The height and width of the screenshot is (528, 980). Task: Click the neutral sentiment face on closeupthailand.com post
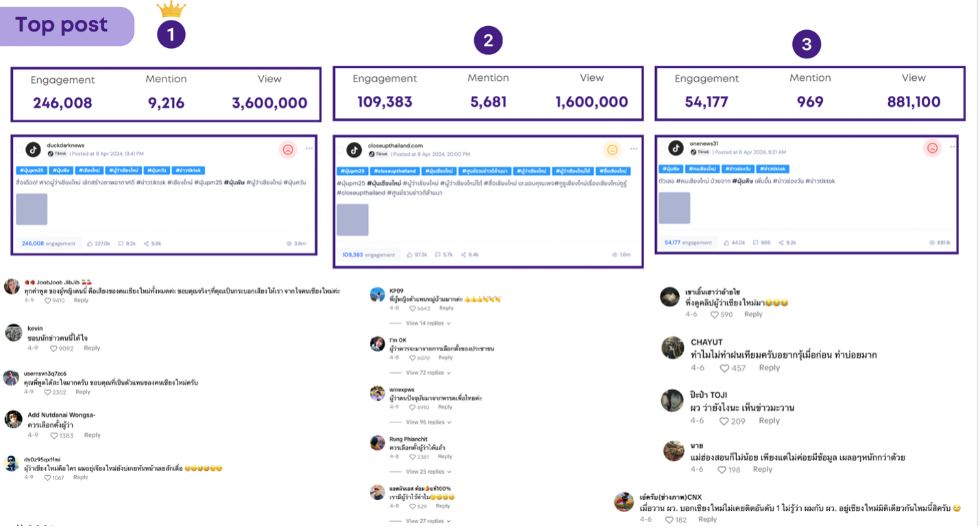(x=612, y=150)
